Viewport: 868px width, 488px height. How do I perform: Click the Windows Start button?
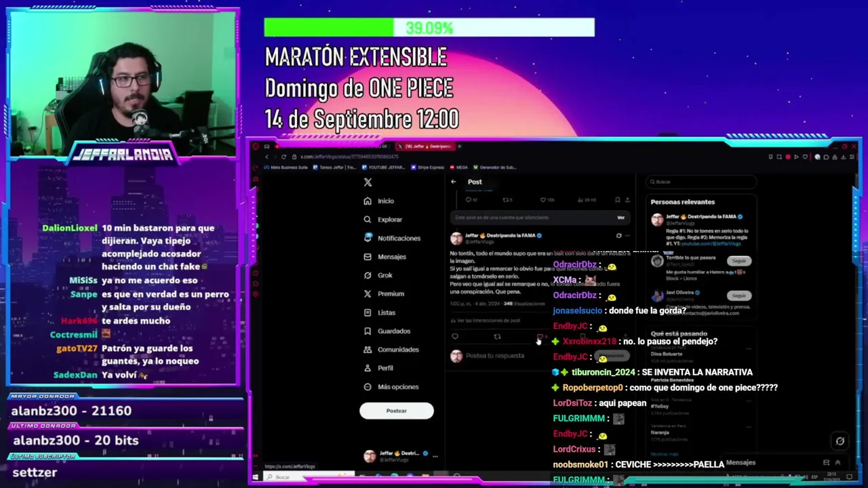[x=256, y=477]
